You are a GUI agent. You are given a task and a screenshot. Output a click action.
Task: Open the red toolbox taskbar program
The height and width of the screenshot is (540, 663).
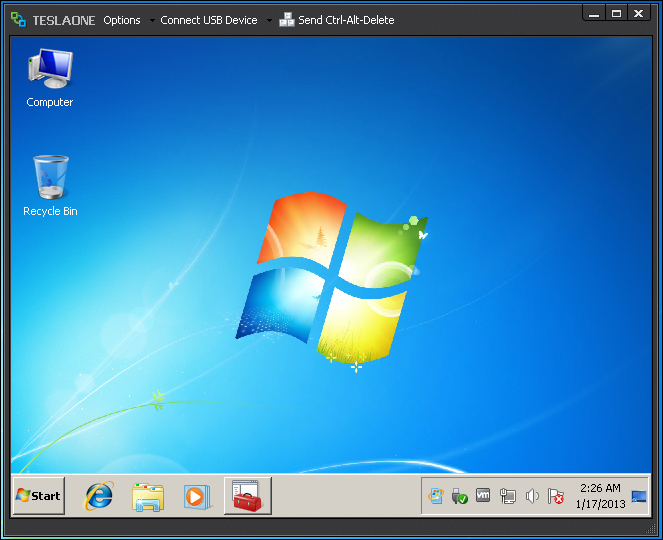click(x=247, y=496)
